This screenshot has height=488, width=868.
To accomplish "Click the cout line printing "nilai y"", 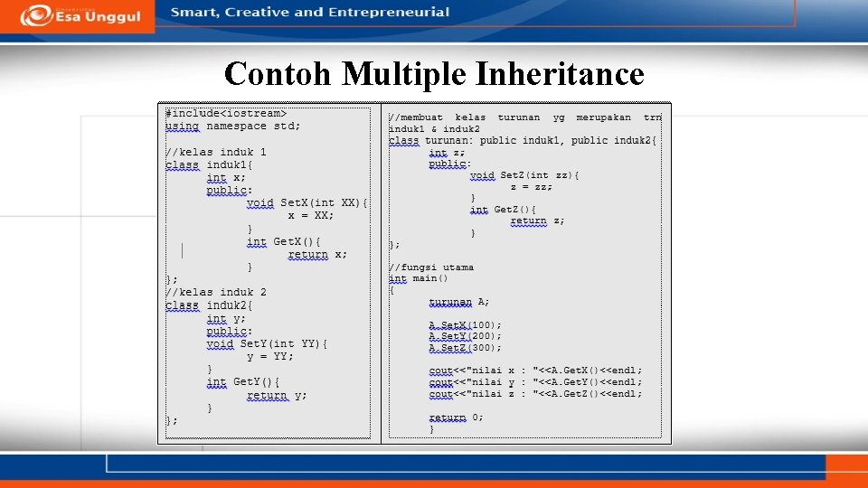I will (535, 382).
